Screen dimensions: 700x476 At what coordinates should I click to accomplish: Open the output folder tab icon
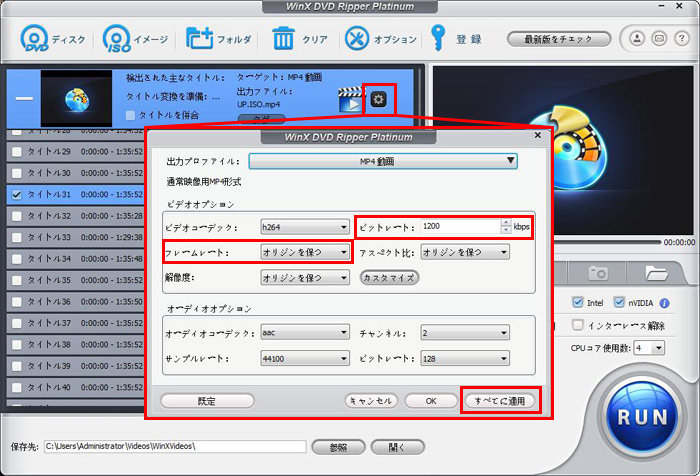(656, 272)
